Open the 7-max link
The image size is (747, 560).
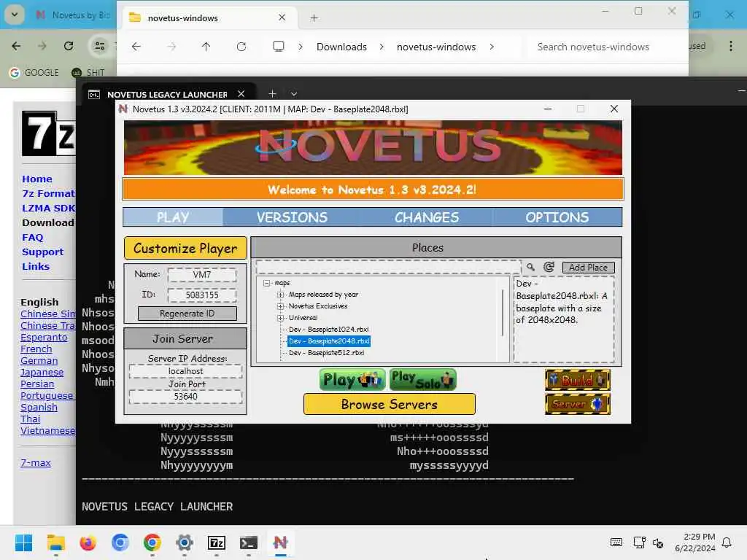tap(36, 462)
